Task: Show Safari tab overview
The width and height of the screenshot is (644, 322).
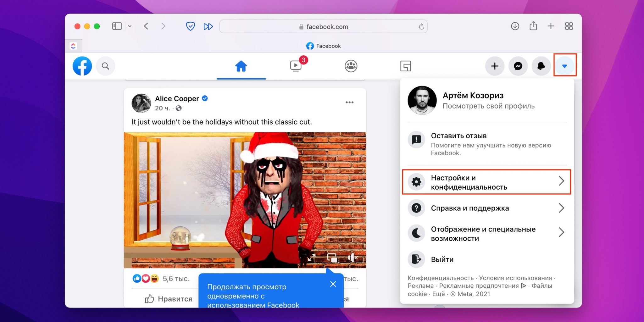Action: point(569,26)
